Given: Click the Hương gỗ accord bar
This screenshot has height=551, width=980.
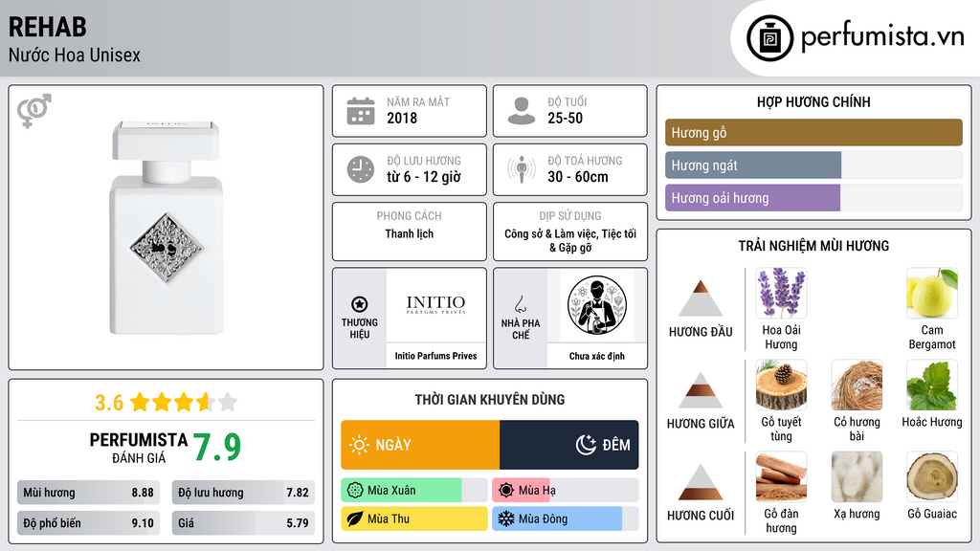Looking at the screenshot, I should tap(813, 132).
